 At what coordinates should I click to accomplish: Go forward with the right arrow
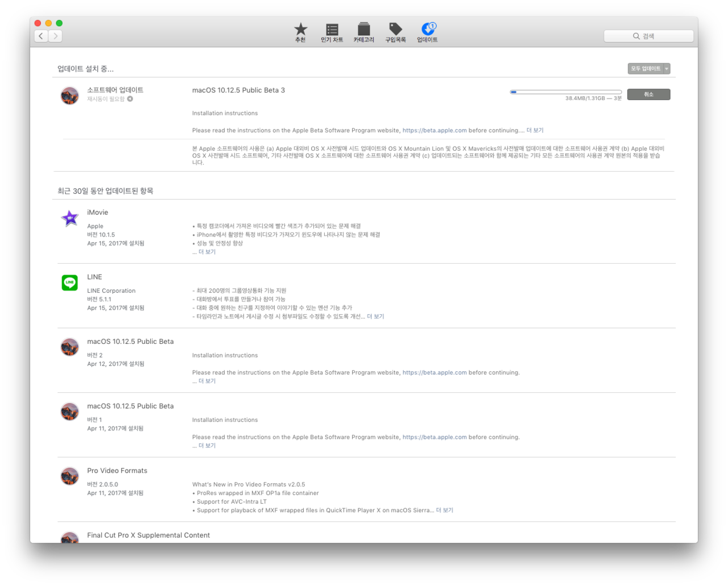pos(55,36)
